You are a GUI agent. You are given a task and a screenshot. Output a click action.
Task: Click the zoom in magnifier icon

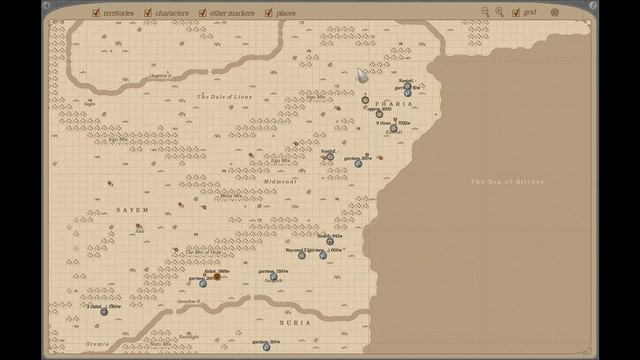pyautogui.click(x=500, y=12)
